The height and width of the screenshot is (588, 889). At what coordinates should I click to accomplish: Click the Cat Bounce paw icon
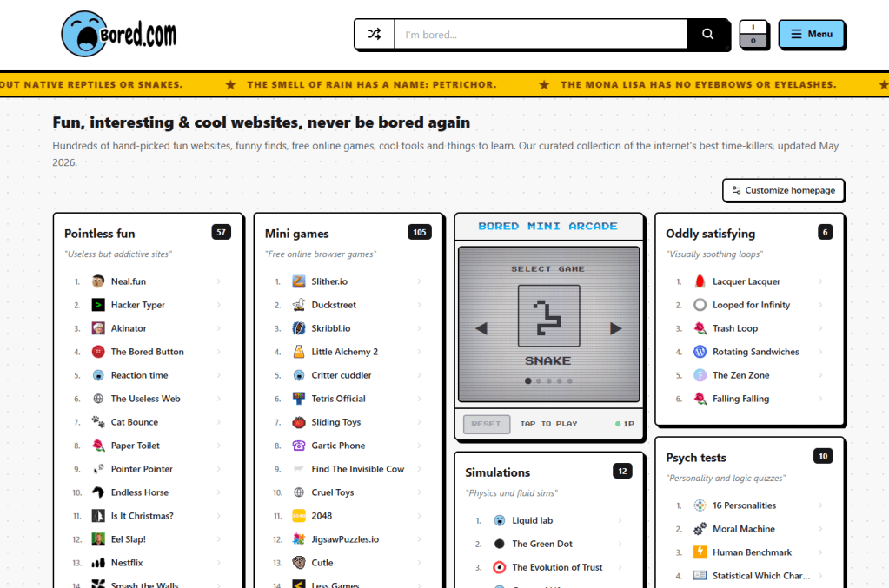(98, 422)
